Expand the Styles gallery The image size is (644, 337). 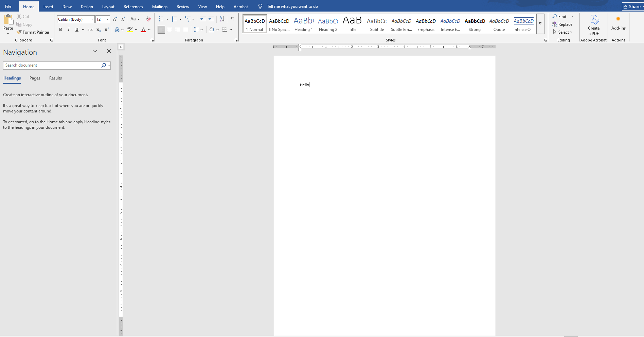(540, 24)
